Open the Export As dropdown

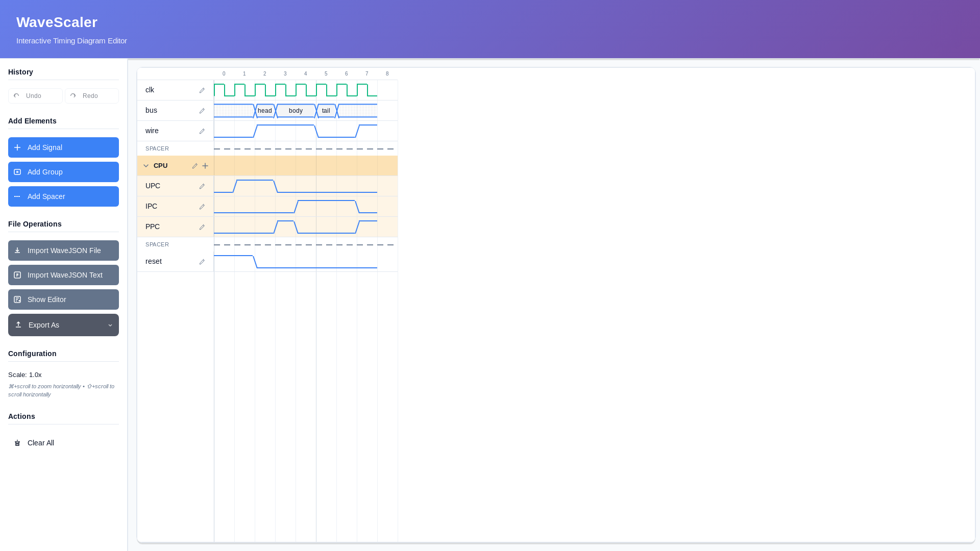63,325
